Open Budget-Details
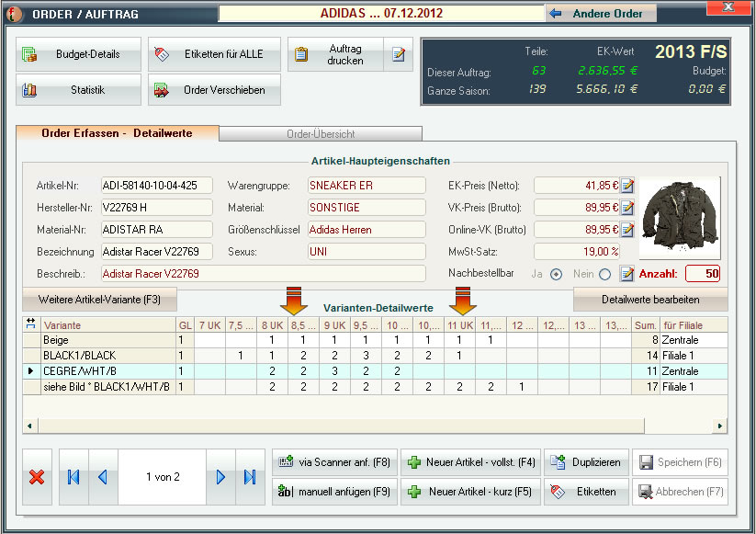The width and height of the screenshot is (756, 534). pos(79,54)
